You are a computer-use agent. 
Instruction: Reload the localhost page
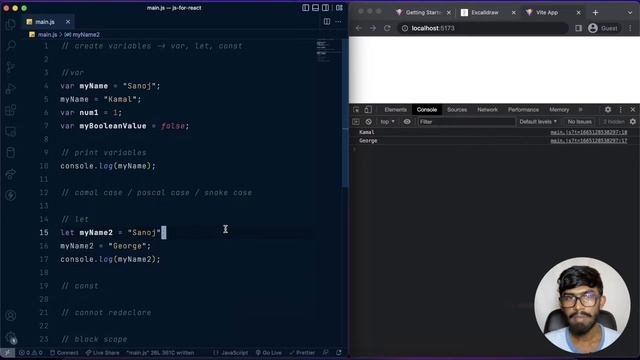(x=387, y=28)
